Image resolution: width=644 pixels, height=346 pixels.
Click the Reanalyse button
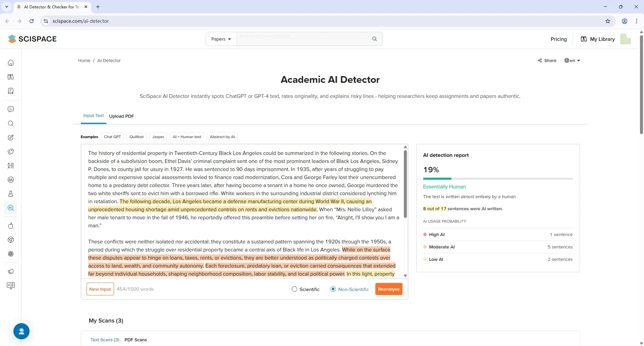tap(389, 289)
